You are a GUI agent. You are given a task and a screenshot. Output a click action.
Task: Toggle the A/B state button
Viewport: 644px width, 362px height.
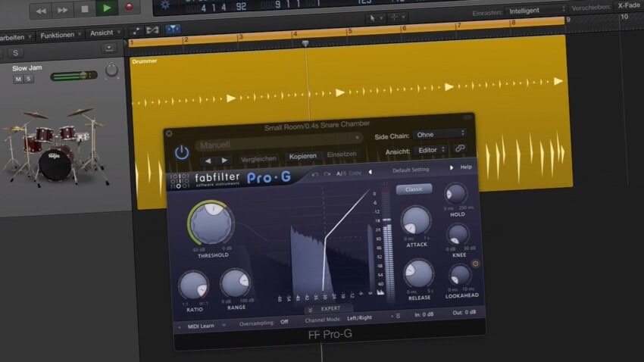click(341, 173)
